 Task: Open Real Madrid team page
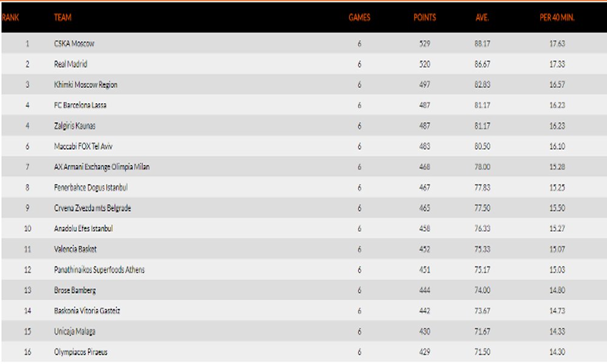point(70,64)
